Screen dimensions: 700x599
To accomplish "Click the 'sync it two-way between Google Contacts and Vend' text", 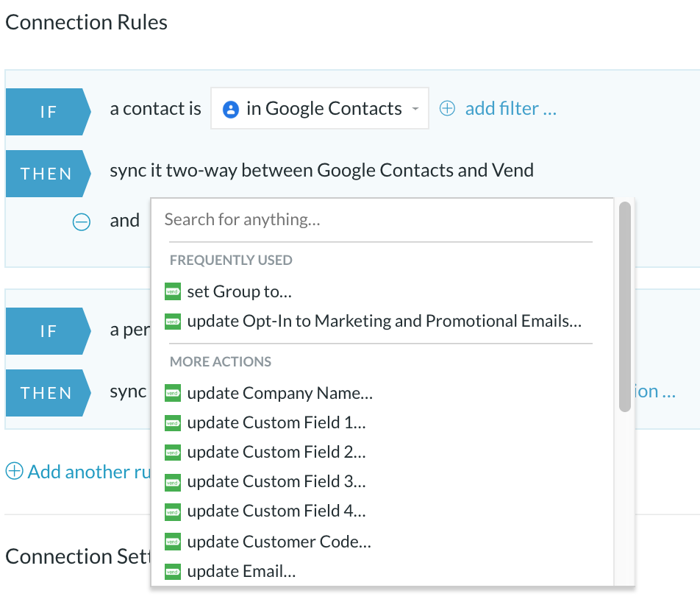I will click(x=322, y=171).
